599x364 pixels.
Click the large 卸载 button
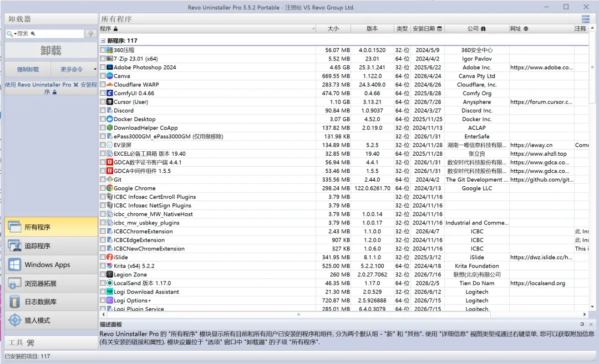pos(51,50)
